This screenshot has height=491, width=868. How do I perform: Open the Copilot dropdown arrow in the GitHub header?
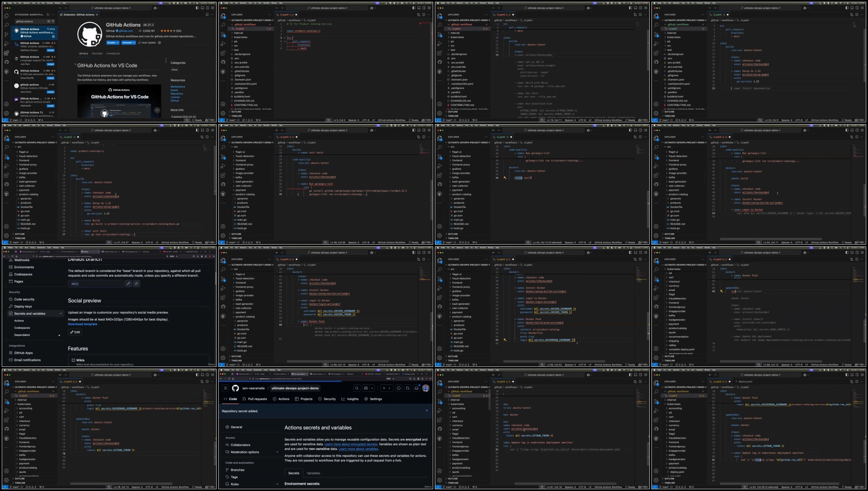(x=372, y=388)
